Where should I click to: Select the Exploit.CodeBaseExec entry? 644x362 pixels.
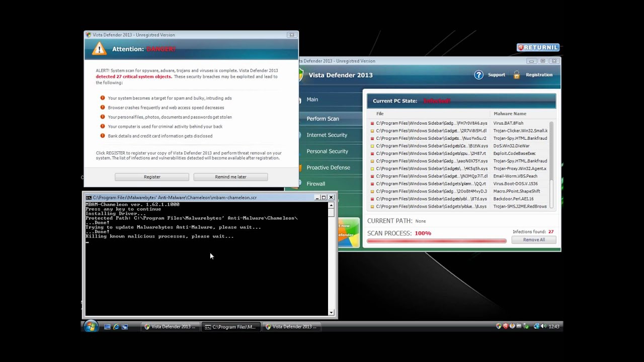(x=514, y=153)
